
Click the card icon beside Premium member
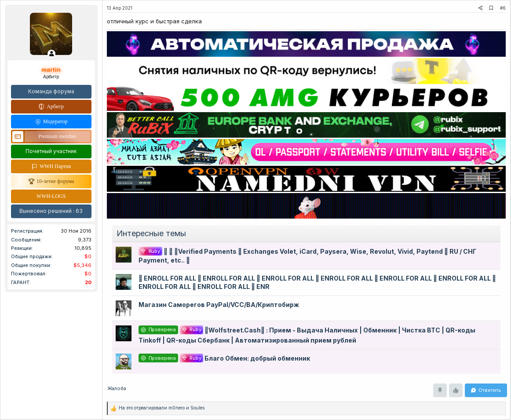[18, 136]
